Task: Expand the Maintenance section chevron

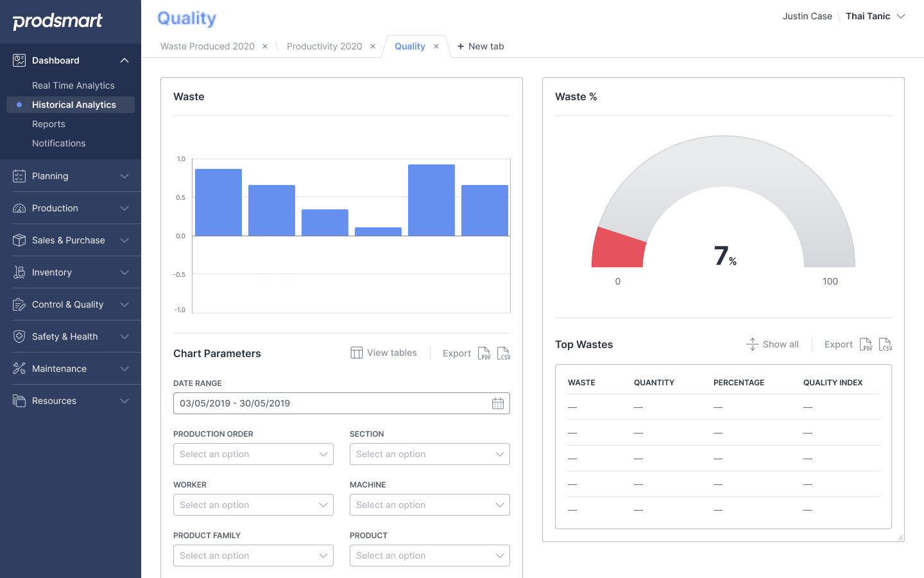Action: [x=124, y=369]
